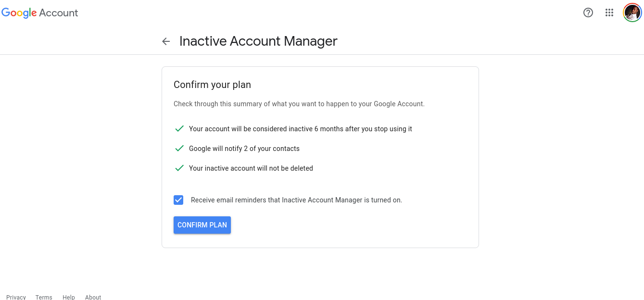Image resolution: width=644 pixels, height=300 pixels.
Task: Click the Confirm your plan heading
Action: pyautogui.click(x=212, y=85)
